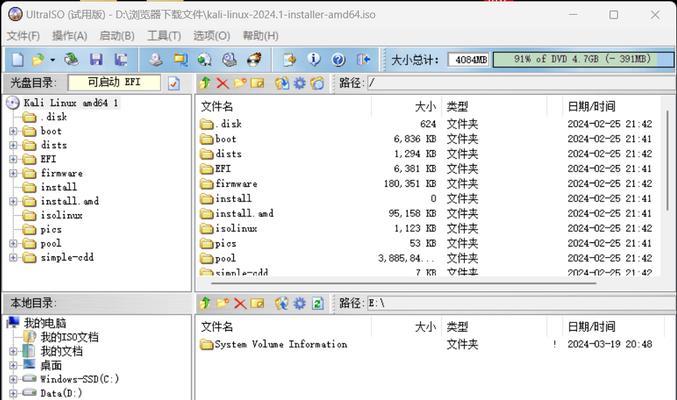Click the gear properties icon in the image pane toolbar
The height and width of the screenshot is (400, 677).
point(300,83)
